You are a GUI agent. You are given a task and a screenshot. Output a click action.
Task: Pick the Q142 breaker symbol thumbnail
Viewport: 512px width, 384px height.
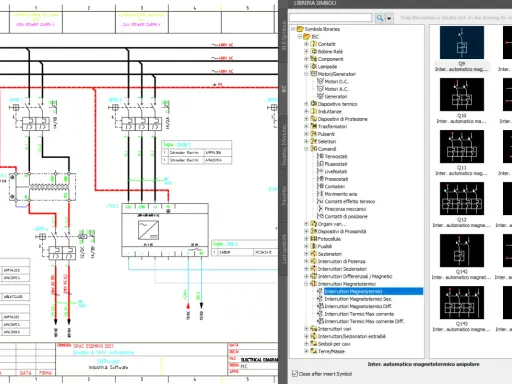point(462,251)
